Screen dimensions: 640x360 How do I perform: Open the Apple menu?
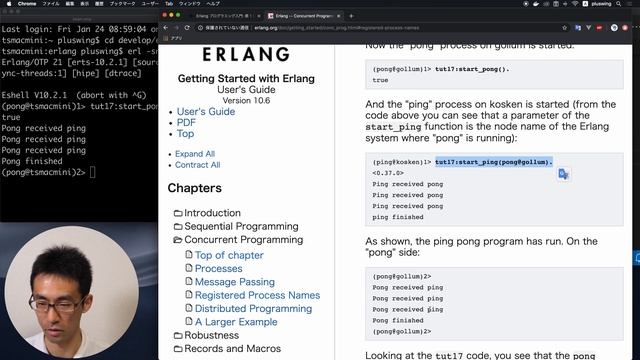8,4
